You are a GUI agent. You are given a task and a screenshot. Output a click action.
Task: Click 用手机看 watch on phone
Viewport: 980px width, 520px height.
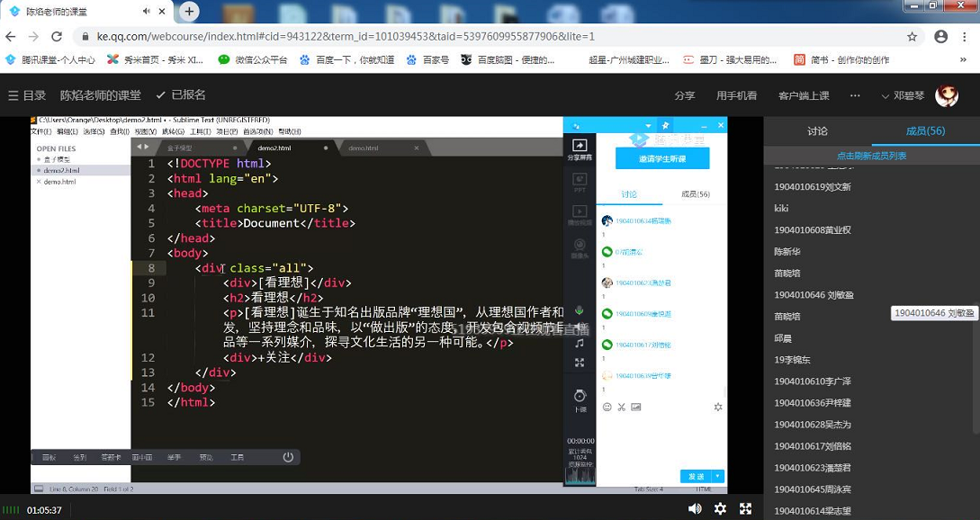(736, 95)
